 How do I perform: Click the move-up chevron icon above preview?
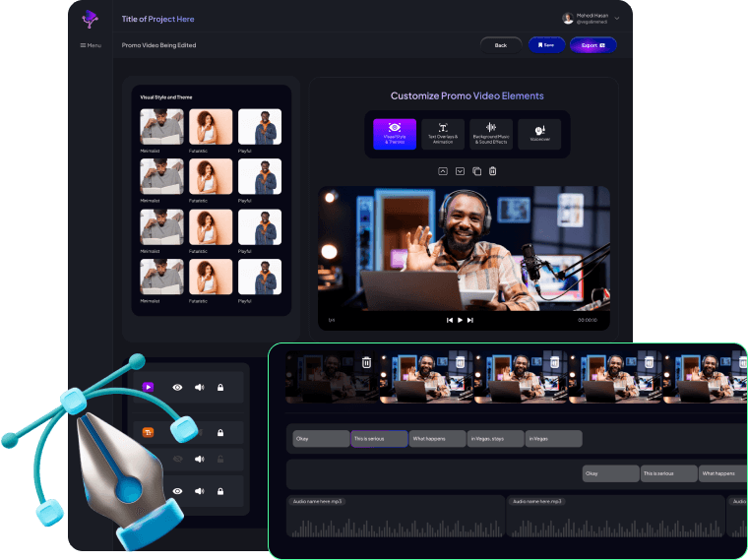point(443,171)
